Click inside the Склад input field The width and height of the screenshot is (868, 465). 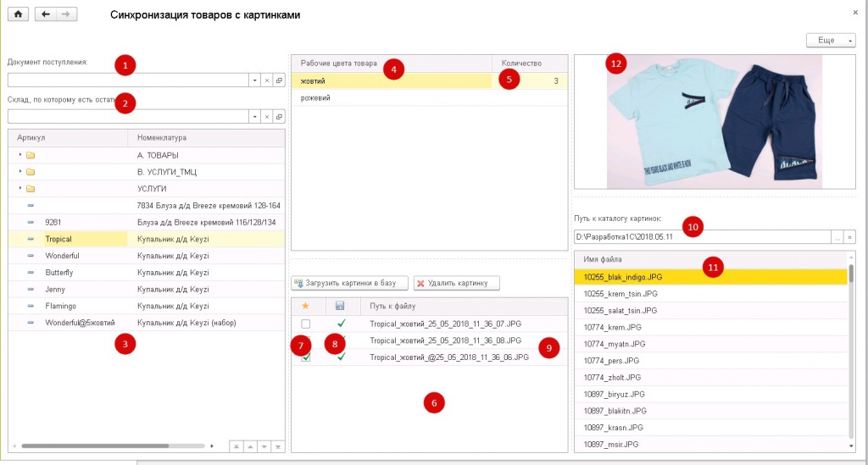(x=128, y=117)
